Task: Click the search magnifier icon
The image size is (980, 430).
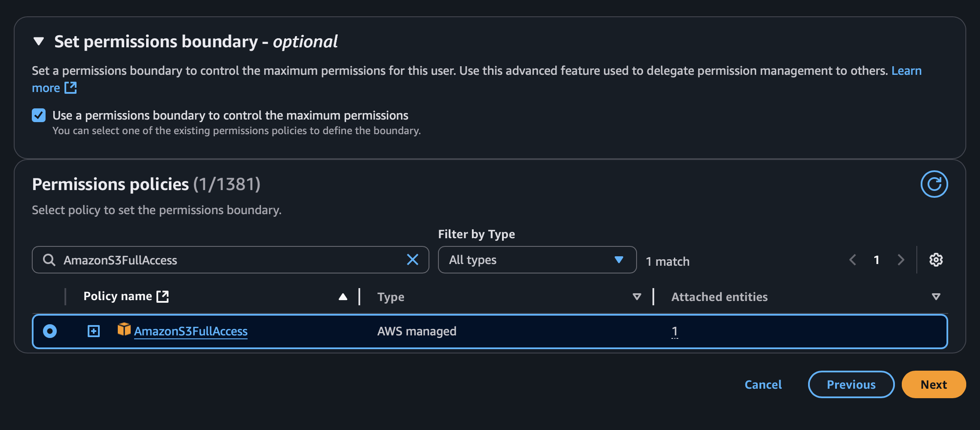Action: click(x=49, y=260)
